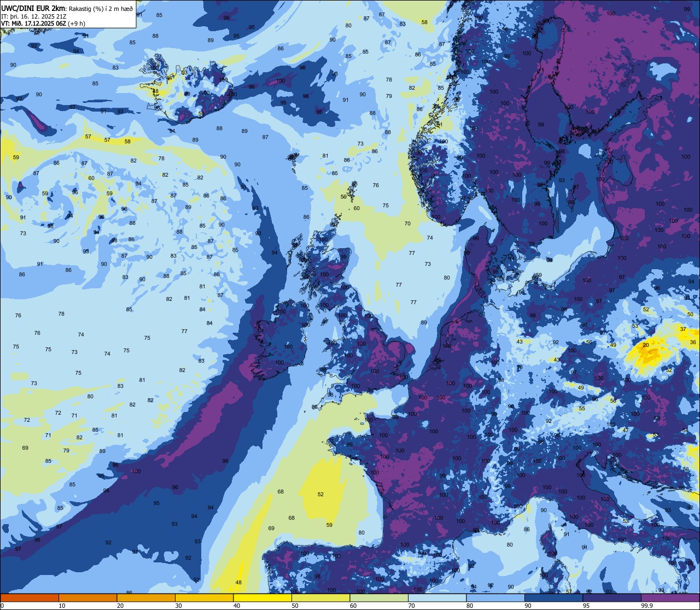
Task: Click the 70–80 % pale blue legend segment
Action: click(437, 597)
